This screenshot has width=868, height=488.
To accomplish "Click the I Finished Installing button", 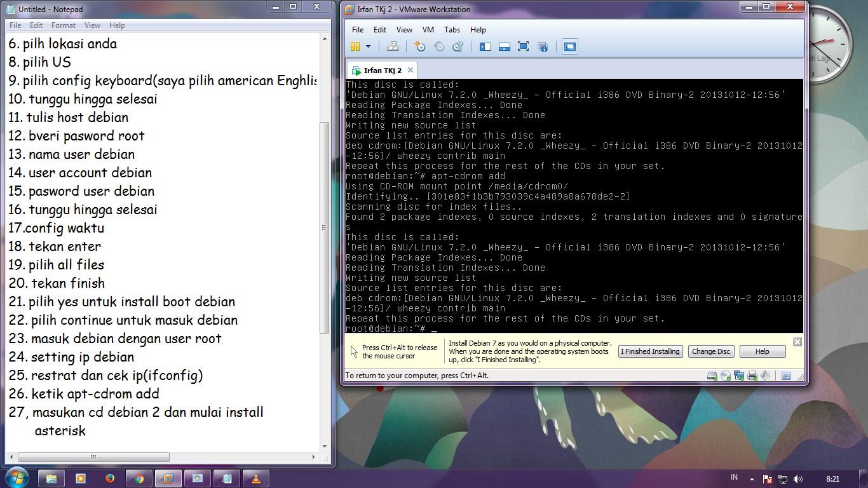I will 650,351.
